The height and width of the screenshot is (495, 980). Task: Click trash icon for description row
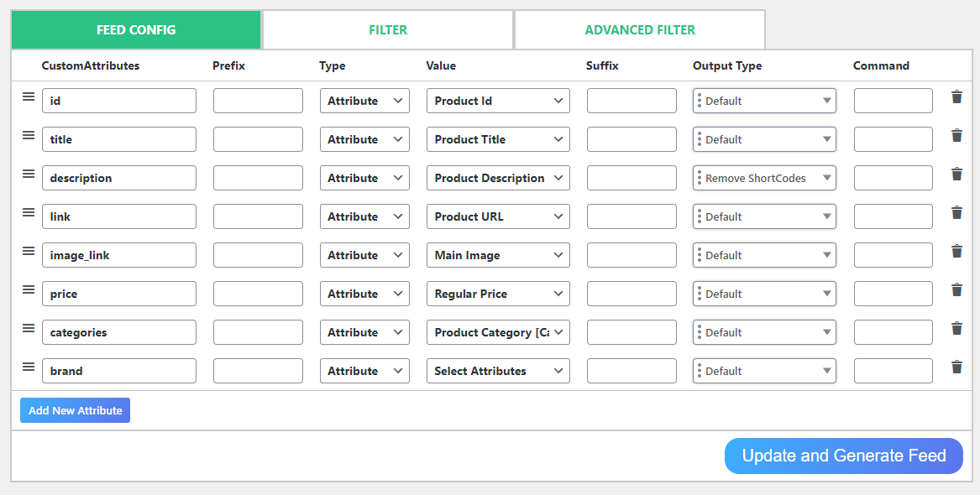point(956,175)
